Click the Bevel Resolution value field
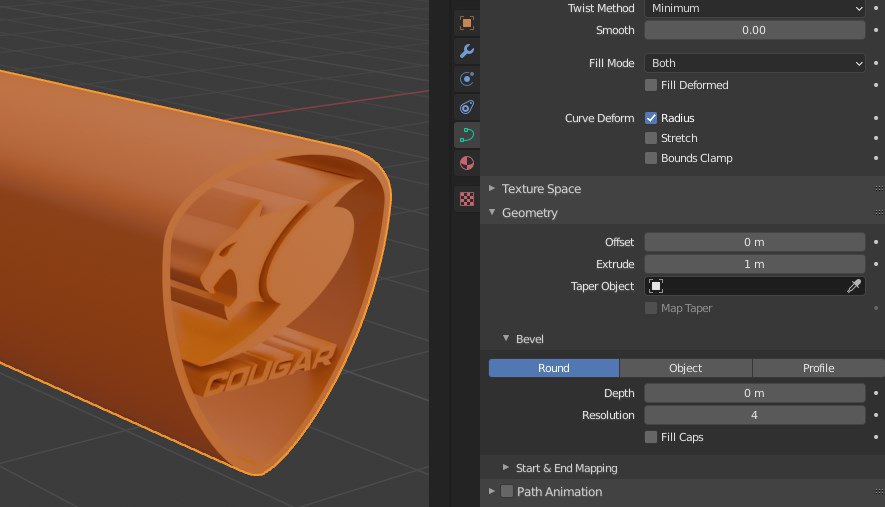The height and width of the screenshot is (507, 885). [x=755, y=415]
